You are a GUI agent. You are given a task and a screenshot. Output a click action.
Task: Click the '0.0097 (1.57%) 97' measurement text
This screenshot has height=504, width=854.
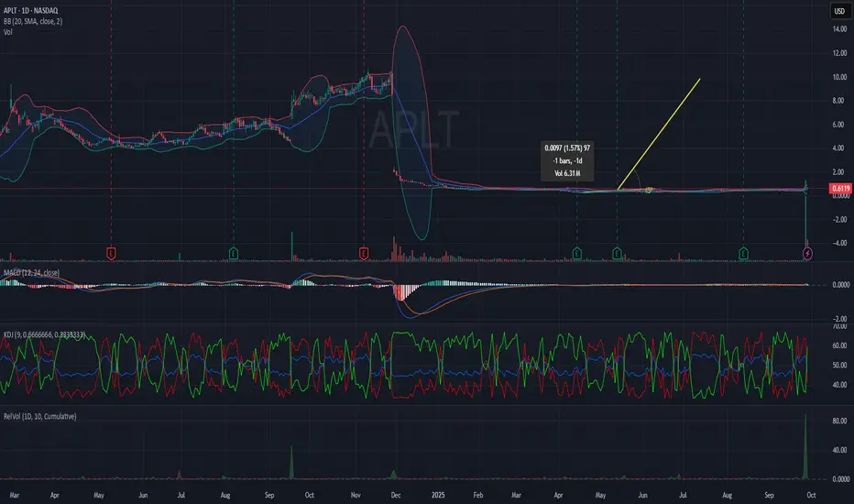pos(567,148)
